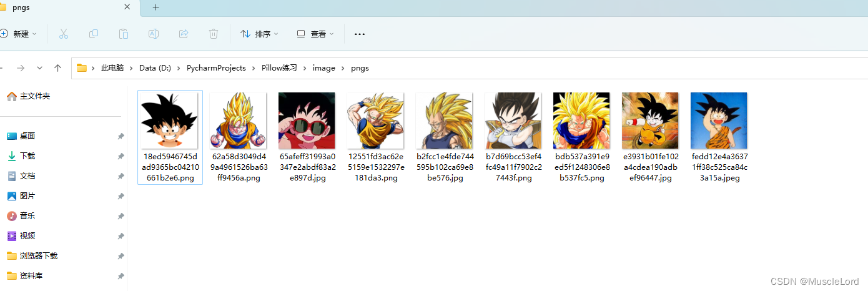Image resolution: width=868 pixels, height=291 pixels.
Task: Click Data (D:) in the address path
Action: tap(155, 68)
